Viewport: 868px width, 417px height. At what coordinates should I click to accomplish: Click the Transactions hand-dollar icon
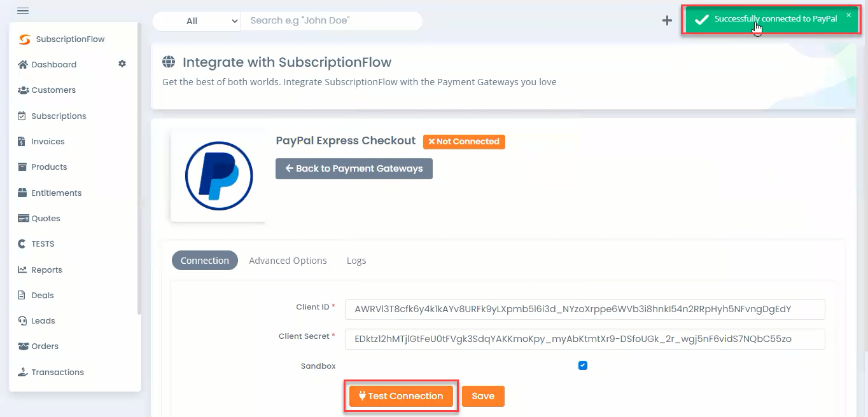click(23, 372)
